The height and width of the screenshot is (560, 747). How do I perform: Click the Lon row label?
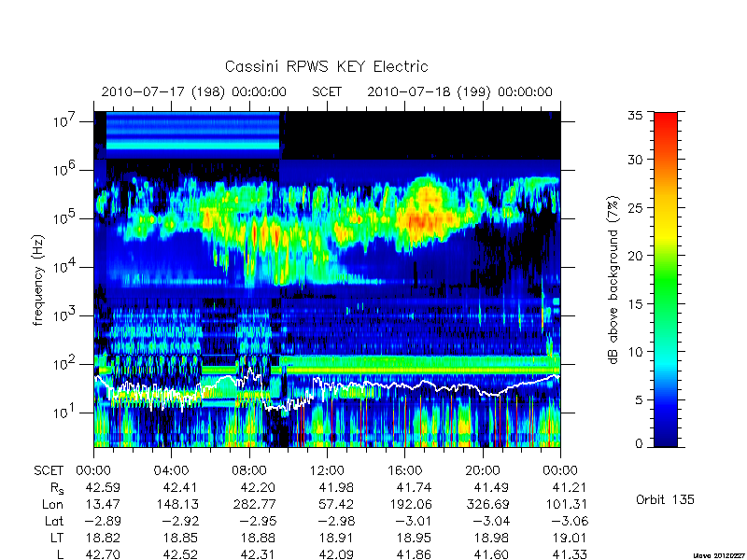click(52, 504)
